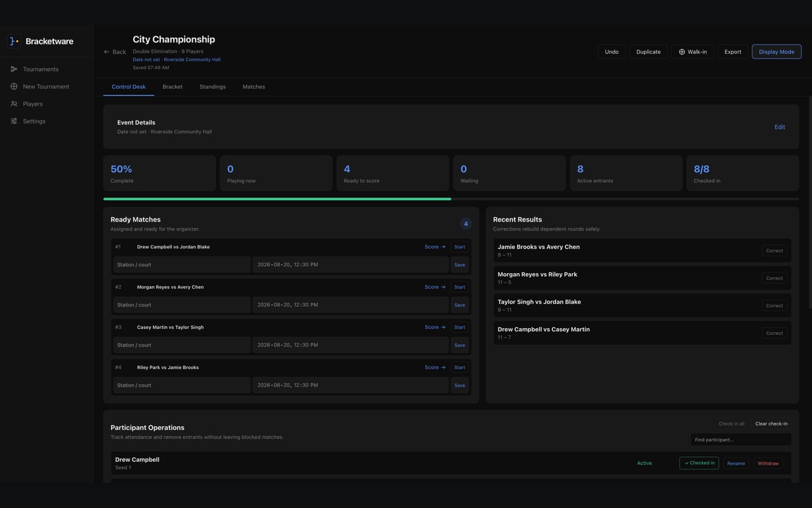
Task: Click Station / court field for match #1
Action: (x=182, y=265)
